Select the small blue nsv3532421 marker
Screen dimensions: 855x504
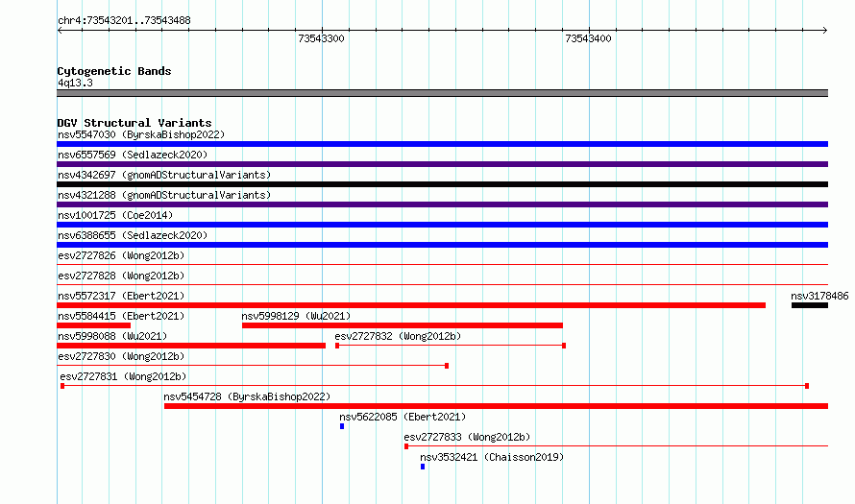pos(423,467)
